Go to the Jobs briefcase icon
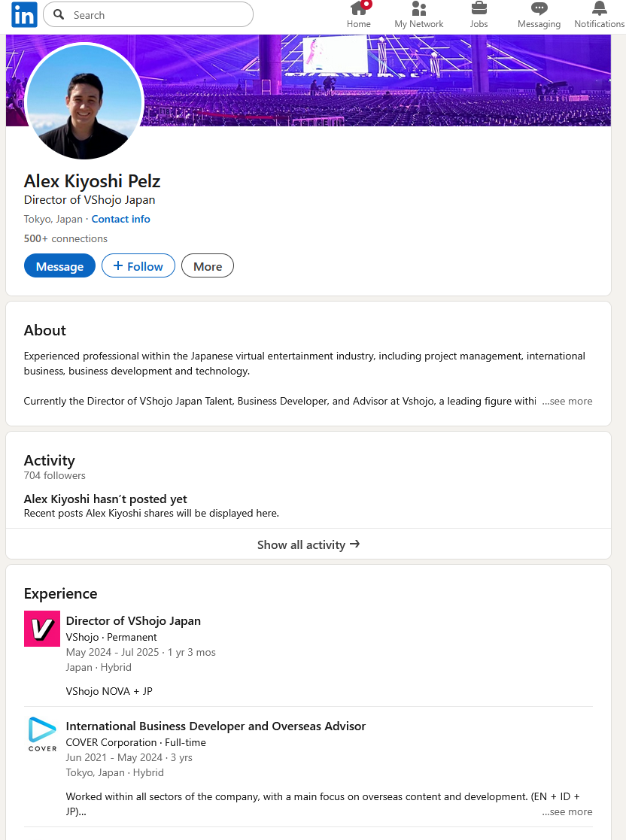 pos(479,10)
